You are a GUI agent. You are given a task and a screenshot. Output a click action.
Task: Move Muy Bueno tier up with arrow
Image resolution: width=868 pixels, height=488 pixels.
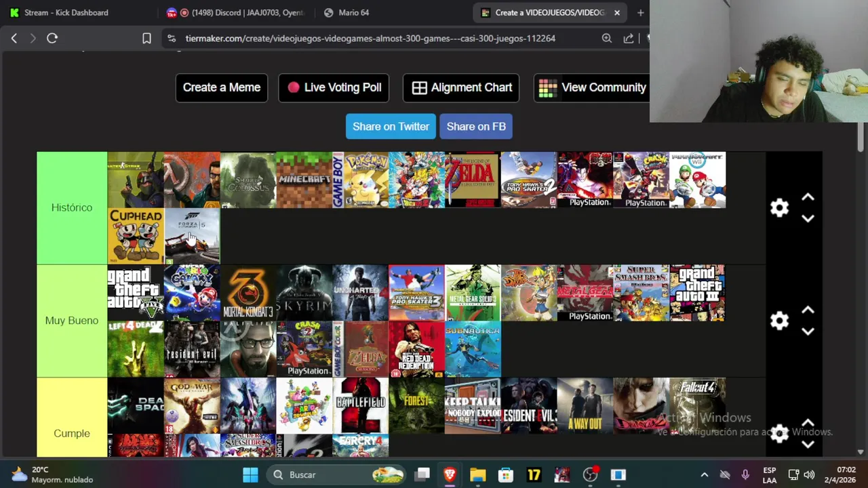[x=808, y=310]
